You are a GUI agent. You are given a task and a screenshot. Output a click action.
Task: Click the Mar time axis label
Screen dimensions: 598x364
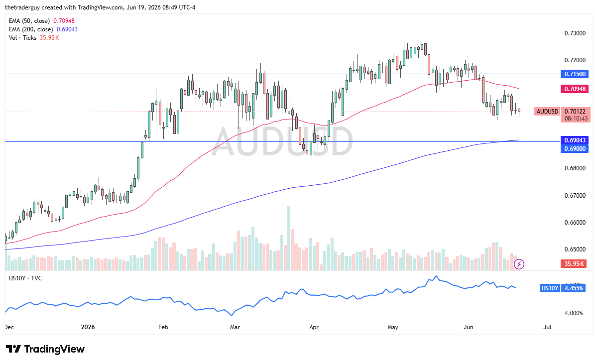[x=235, y=327]
